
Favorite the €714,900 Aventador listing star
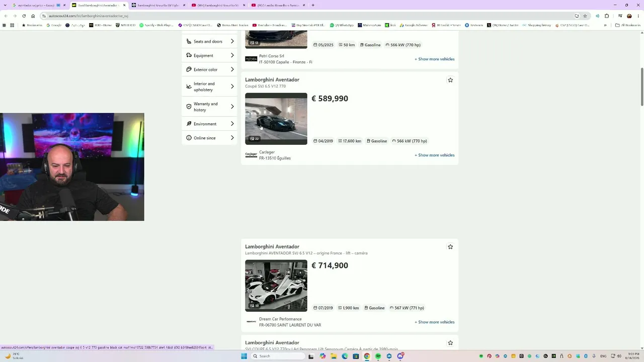450,247
